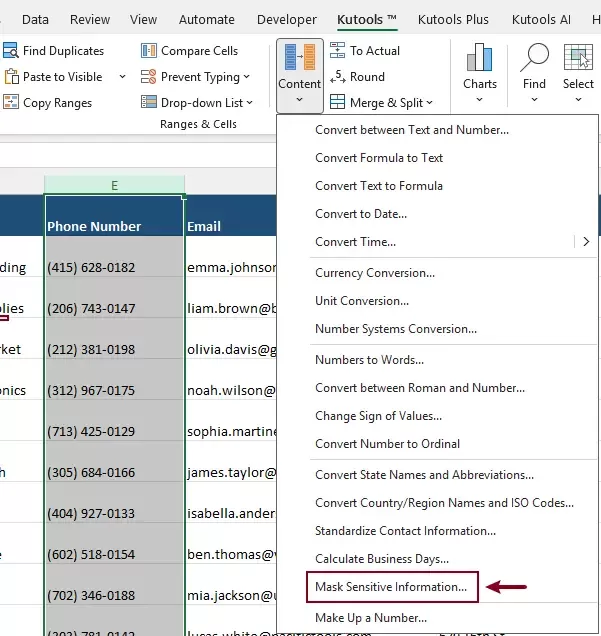Click the Select cells icon
Viewport: 601px width, 636px height.
578,57
